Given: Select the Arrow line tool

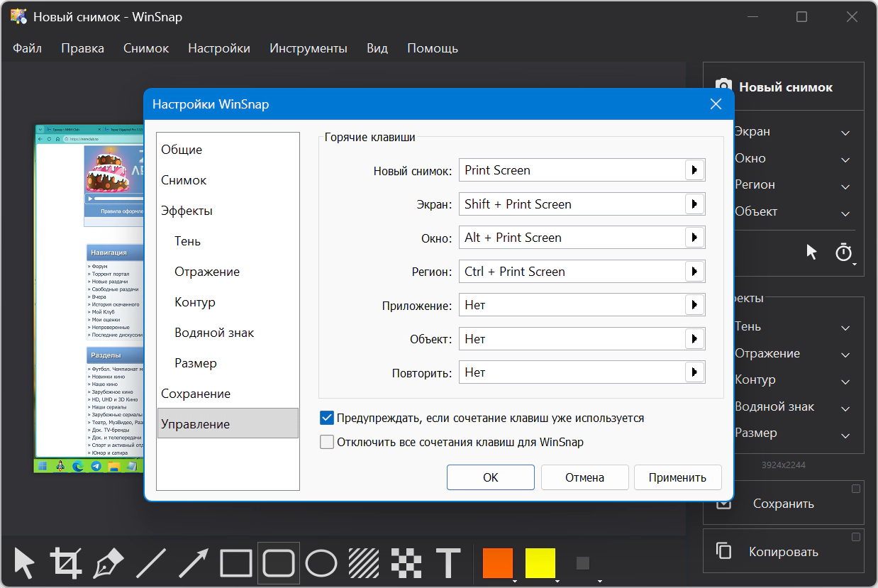Looking at the screenshot, I should 194,563.
